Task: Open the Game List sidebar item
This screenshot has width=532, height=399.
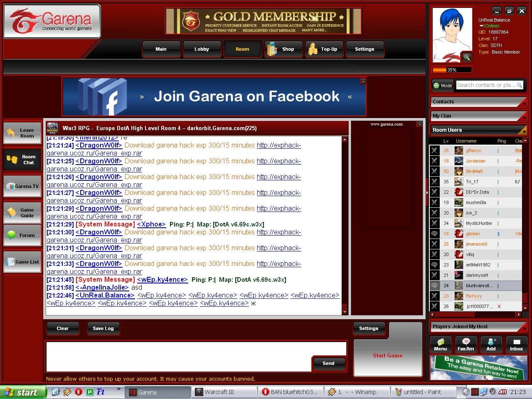Action: (22, 262)
